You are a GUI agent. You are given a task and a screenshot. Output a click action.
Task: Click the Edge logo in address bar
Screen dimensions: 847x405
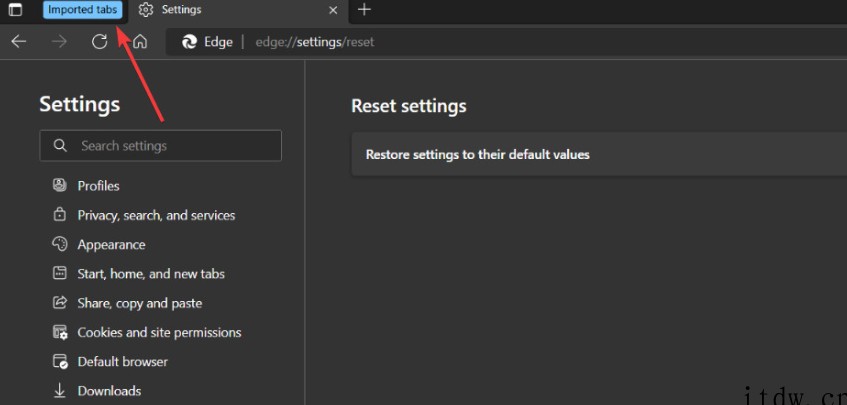[x=189, y=42]
